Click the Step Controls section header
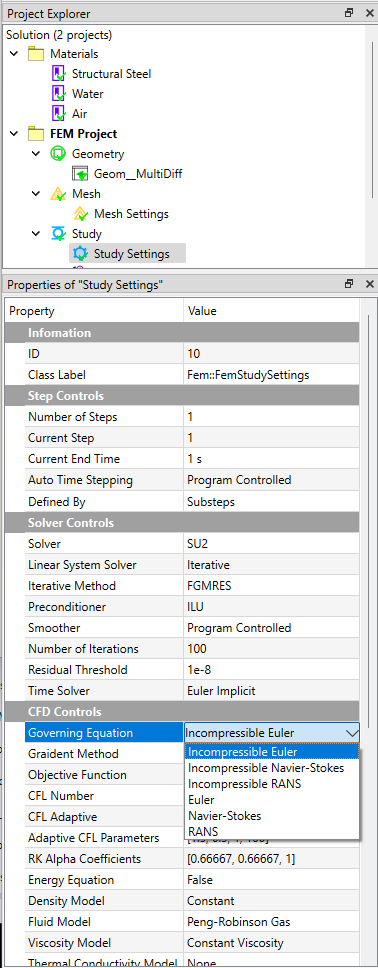Image resolution: width=378 pixels, height=968 pixels. pyautogui.click(x=182, y=396)
